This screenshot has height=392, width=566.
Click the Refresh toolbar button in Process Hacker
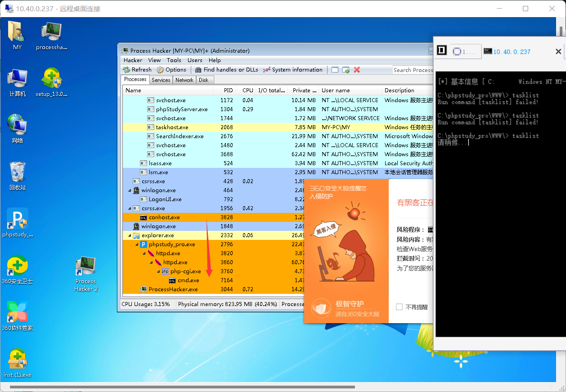point(137,70)
